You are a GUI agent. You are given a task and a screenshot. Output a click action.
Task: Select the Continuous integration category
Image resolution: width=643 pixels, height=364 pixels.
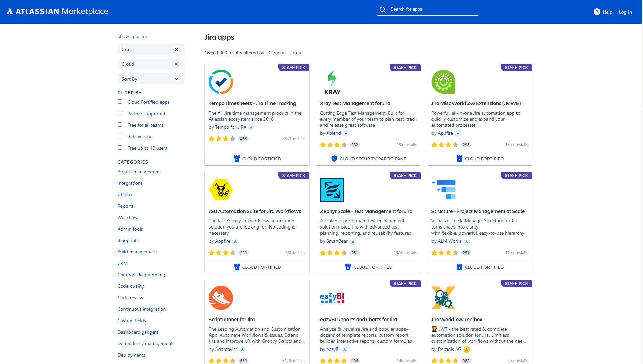142,309
